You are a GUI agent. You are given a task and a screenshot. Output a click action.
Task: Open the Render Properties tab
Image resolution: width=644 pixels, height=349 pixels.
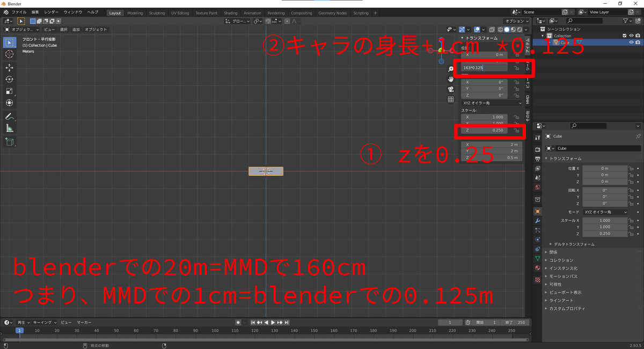click(538, 149)
